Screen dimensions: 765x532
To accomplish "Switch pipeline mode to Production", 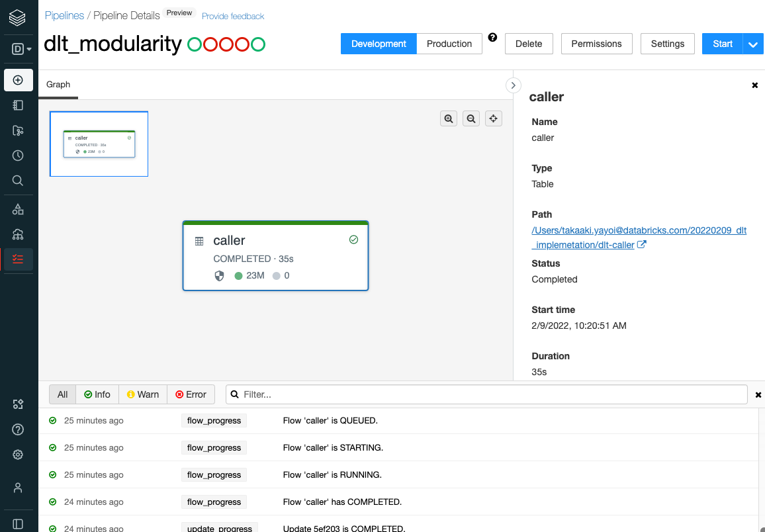I will point(449,44).
